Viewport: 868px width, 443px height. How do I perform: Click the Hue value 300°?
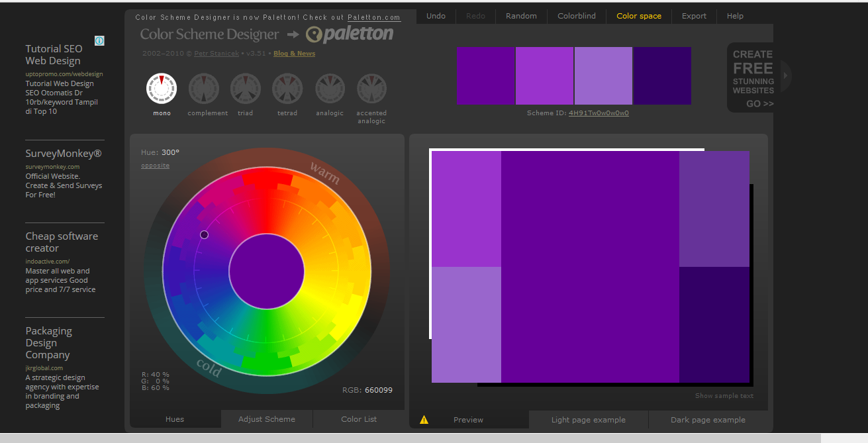point(170,152)
